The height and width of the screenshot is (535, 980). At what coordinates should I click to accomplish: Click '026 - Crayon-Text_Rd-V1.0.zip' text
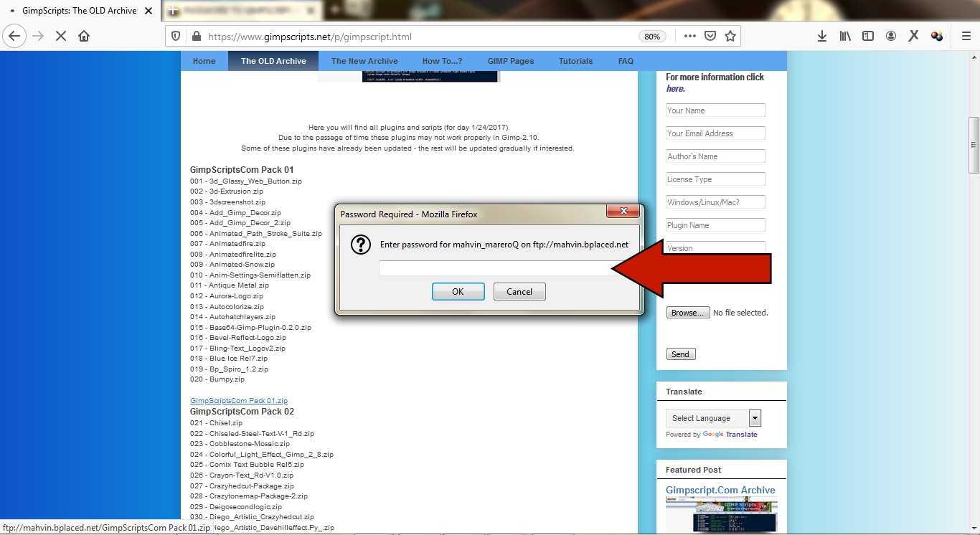coord(242,475)
